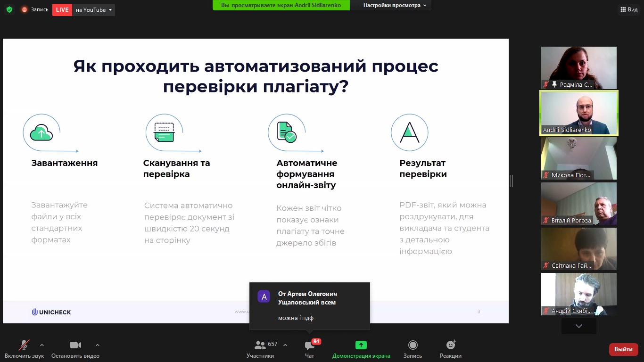Click slide text Кожен звіт чітко показує
The image size is (644, 362).
point(310,226)
